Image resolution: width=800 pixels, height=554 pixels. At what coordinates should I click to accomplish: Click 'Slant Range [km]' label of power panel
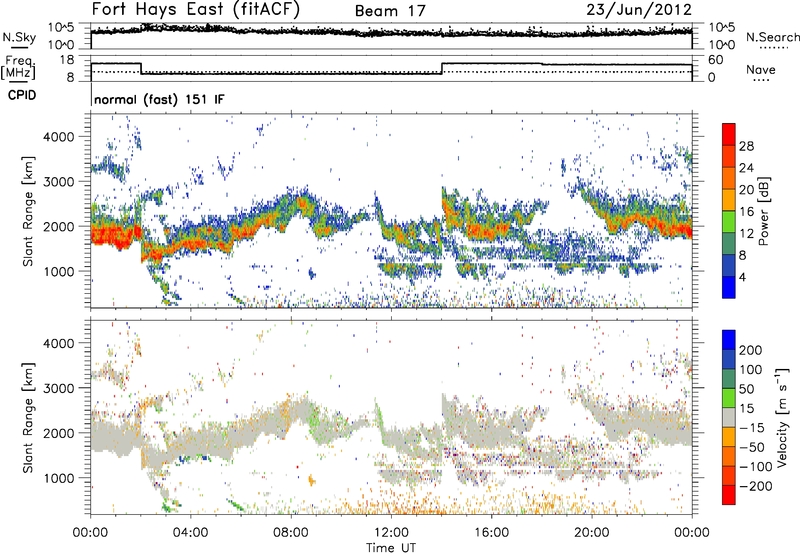[28, 211]
